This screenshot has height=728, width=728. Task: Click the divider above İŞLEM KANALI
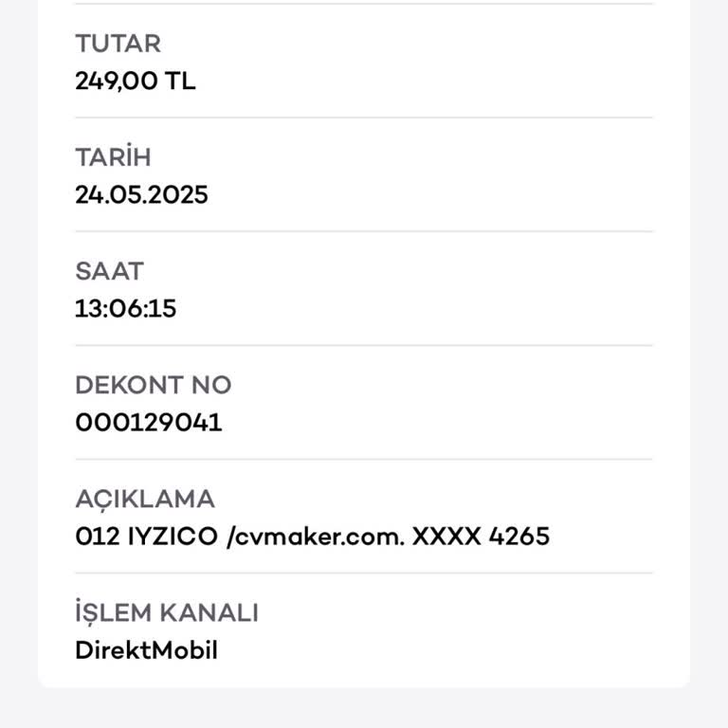(x=364, y=573)
